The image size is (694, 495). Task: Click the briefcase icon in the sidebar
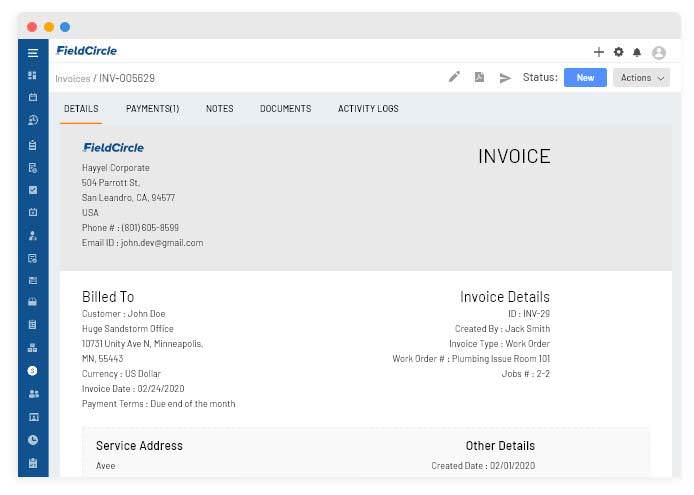(33, 302)
